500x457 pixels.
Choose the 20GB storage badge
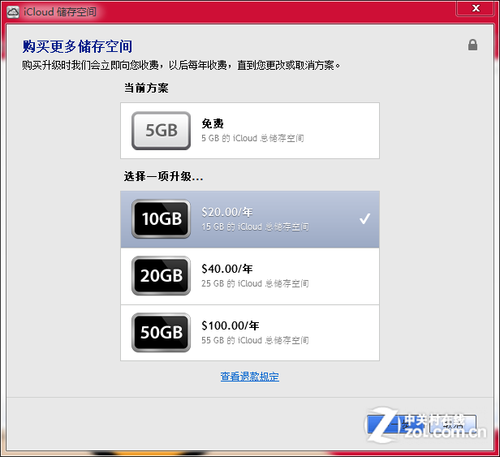pyautogui.click(x=161, y=276)
